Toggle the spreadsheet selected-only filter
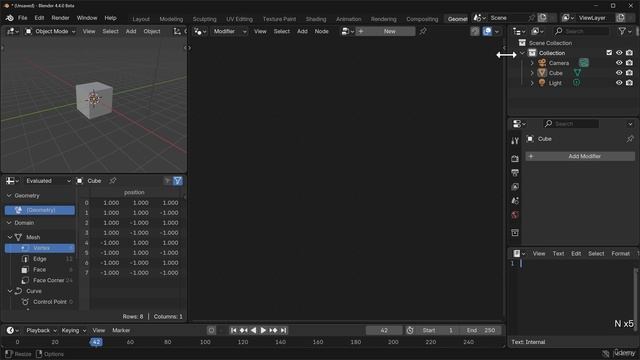This screenshot has width=640, height=360. (167, 180)
